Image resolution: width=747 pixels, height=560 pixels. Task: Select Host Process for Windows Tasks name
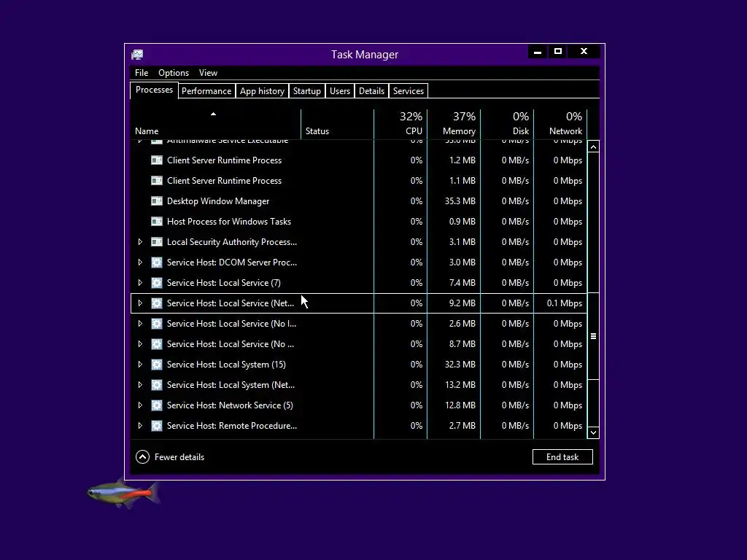228,222
